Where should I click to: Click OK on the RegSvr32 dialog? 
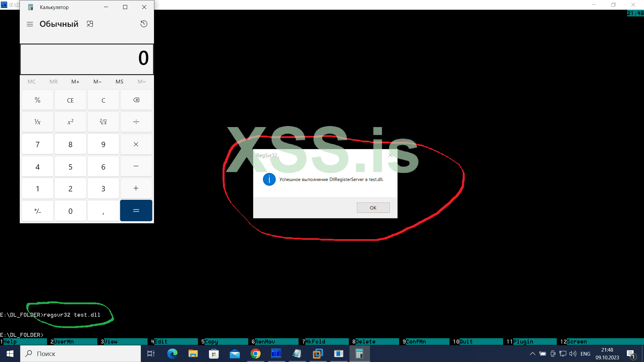tap(373, 207)
